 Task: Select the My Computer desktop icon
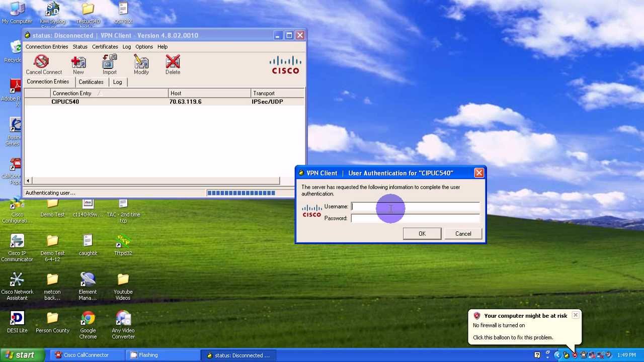click(17, 13)
